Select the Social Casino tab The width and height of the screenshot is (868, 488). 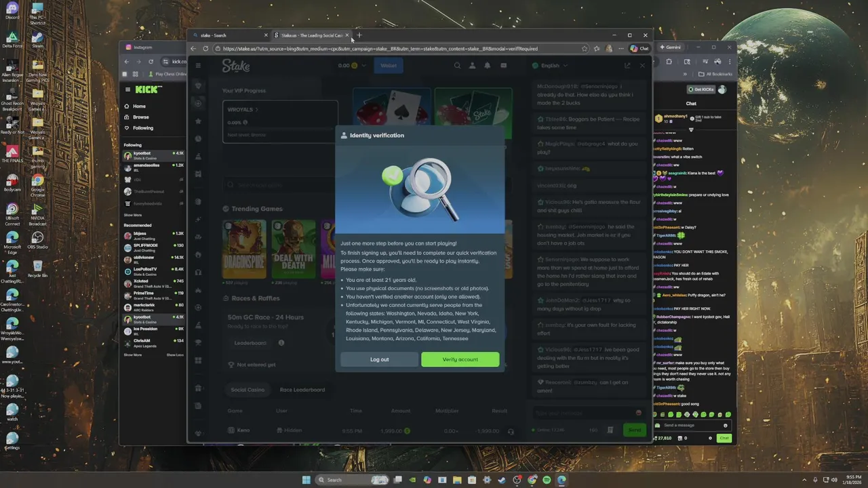pos(248,390)
